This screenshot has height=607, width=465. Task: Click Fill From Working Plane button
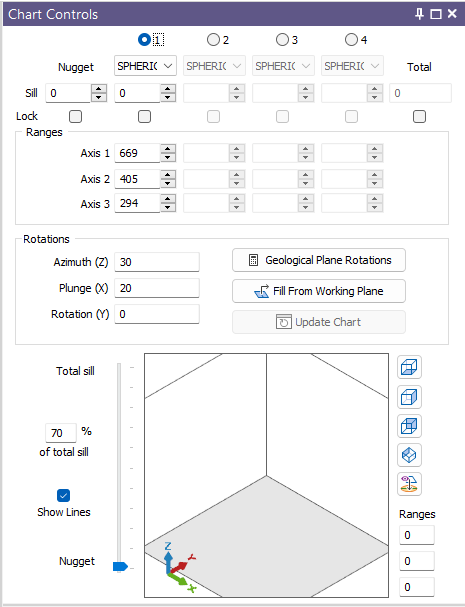319,291
